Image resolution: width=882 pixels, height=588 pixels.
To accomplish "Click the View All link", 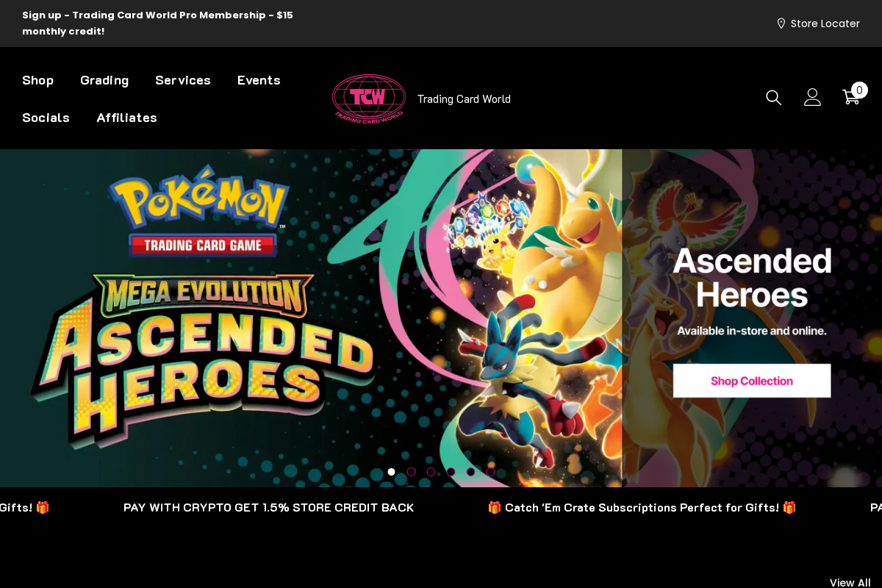I will pyautogui.click(x=850, y=582).
